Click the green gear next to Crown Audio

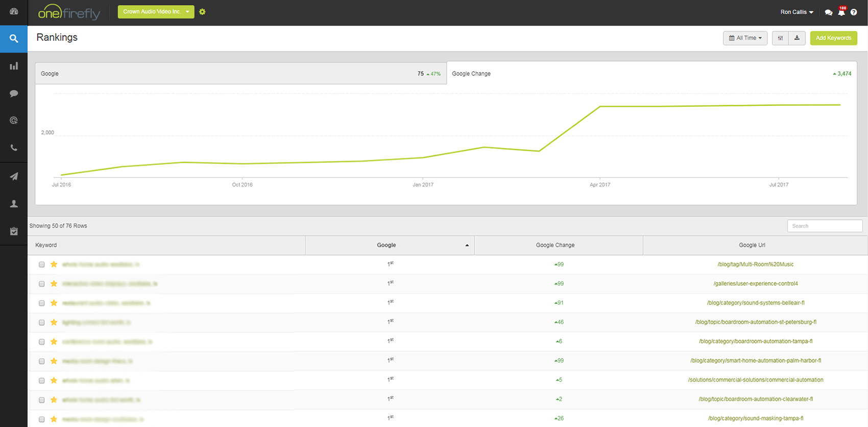pos(202,12)
